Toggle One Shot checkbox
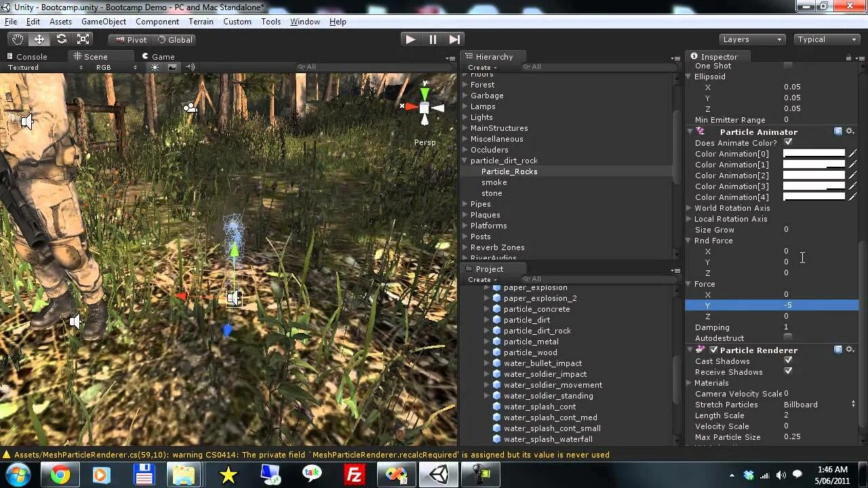This screenshot has height=488, width=868. (x=788, y=66)
